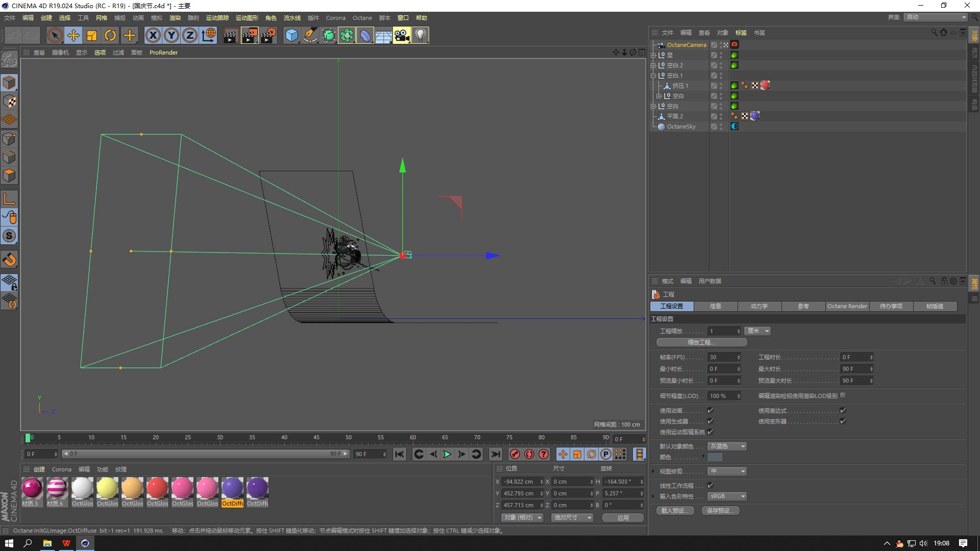
Task: Jump to the start of the animation
Action: [400, 454]
